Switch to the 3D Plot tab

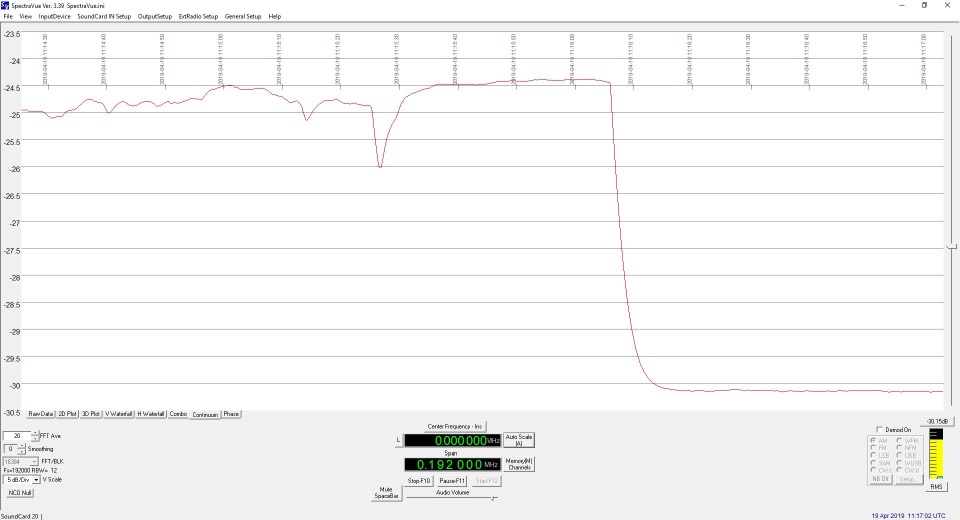click(91, 414)
